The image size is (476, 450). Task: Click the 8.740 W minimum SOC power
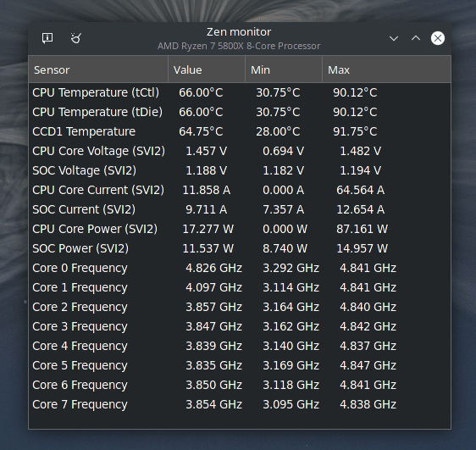click(285, 248)
